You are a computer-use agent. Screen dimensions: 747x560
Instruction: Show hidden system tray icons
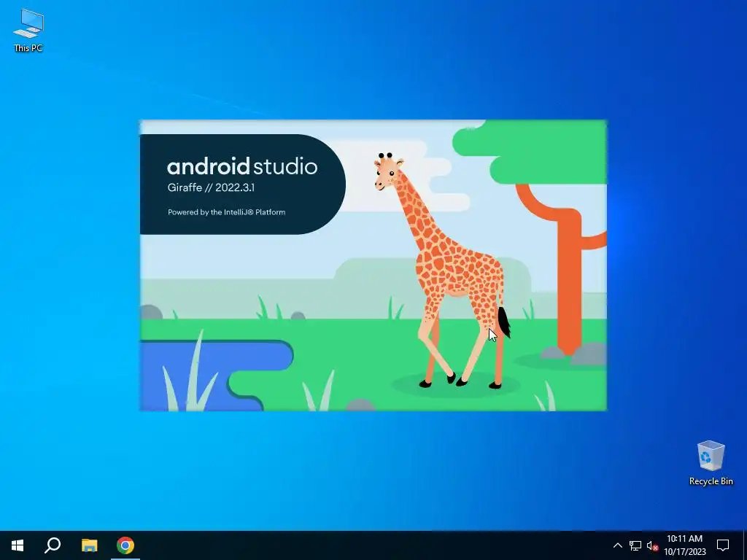[x=617, y=545]
